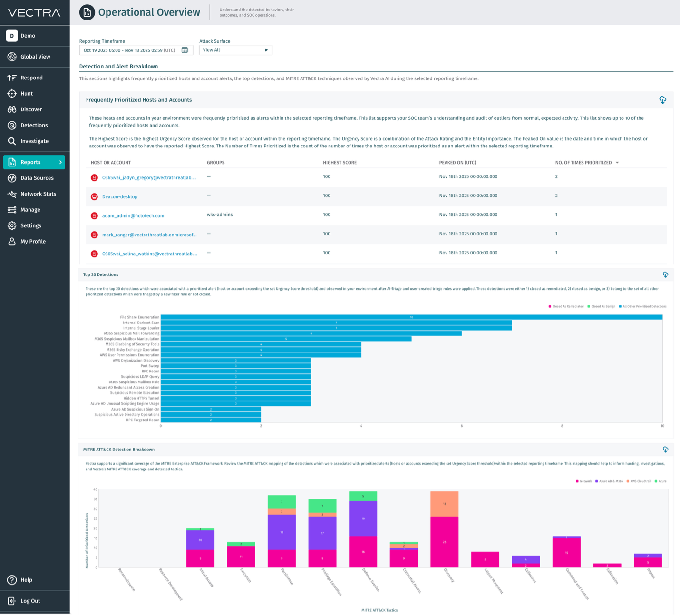Image resolution: width=680 pixels, height=616 pixels.
Task: Toggle Closed As Benign in the chart legend
Action: pos(601,306)
